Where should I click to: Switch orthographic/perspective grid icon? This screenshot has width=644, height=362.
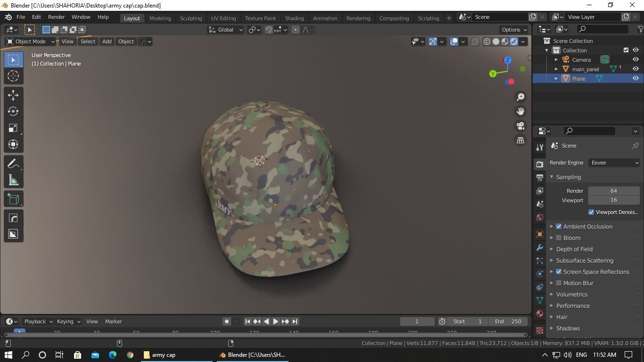(x=520, y=140)
